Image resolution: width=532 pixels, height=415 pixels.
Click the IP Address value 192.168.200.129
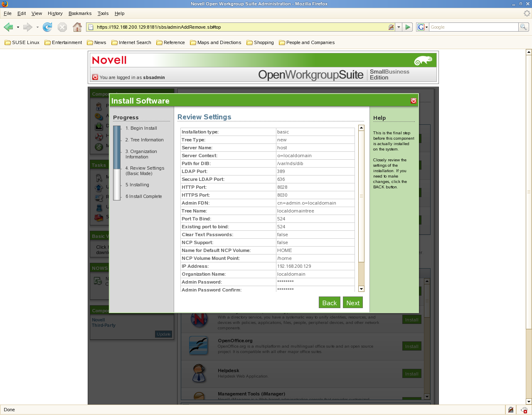pyautogui.click(x=294, y=266)
